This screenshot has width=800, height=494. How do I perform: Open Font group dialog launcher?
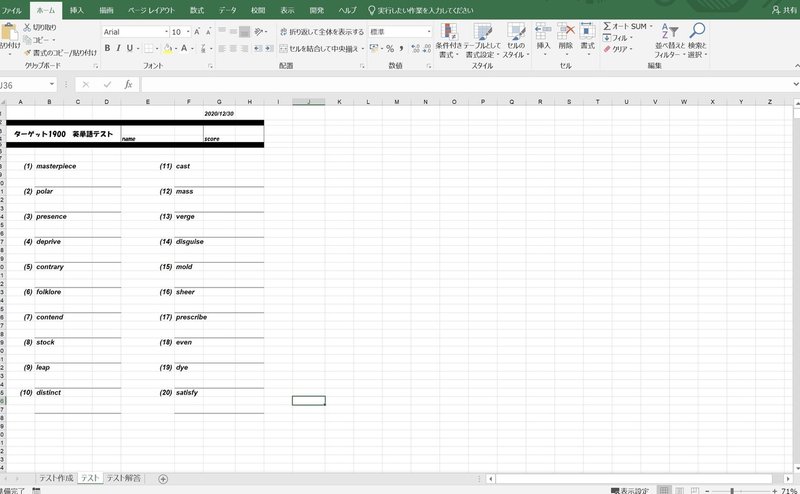click(210, 66)
